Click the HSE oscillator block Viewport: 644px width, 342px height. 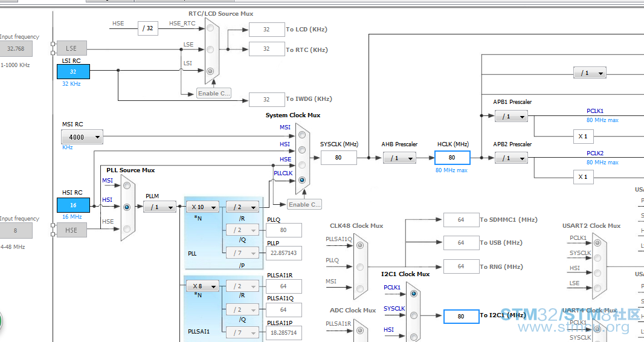[71, 230]
